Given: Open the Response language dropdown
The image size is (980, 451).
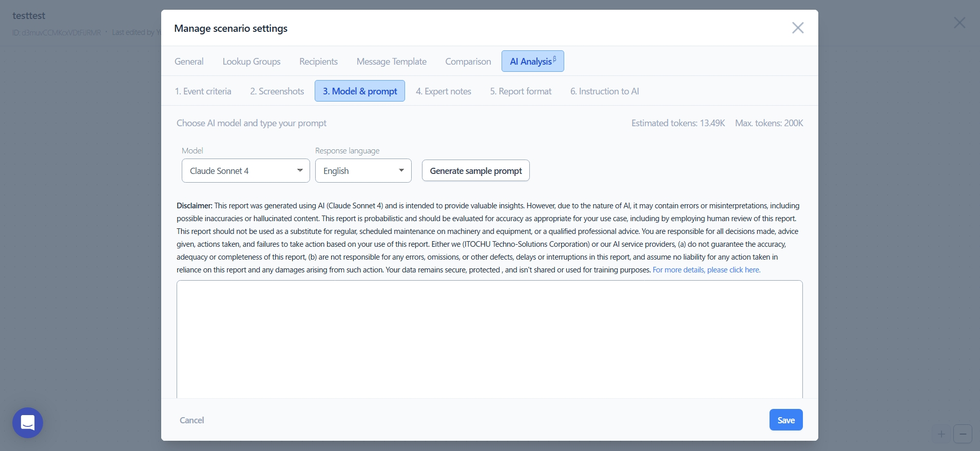Looking at the screenshot, I should (x=363, y=171).
